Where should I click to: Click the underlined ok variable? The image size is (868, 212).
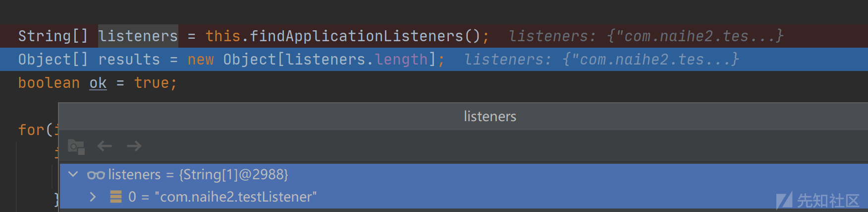click(x=98, y=83)
